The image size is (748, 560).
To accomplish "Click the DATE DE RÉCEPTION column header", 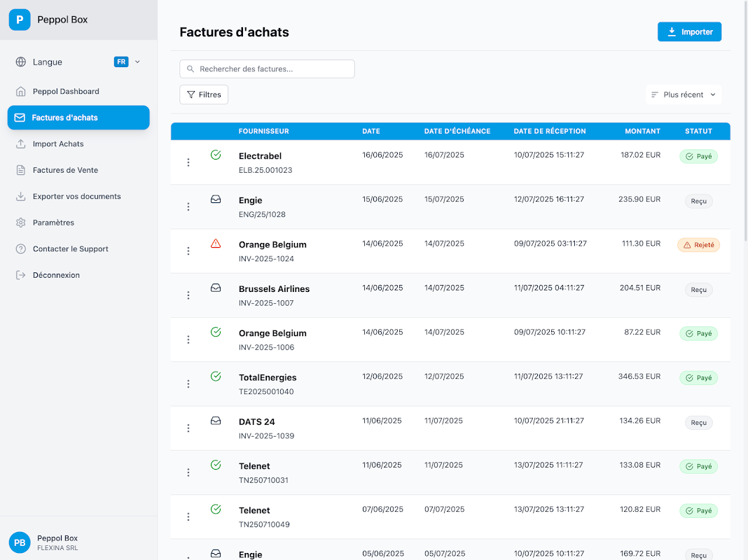I will click(x=550, y=131).
